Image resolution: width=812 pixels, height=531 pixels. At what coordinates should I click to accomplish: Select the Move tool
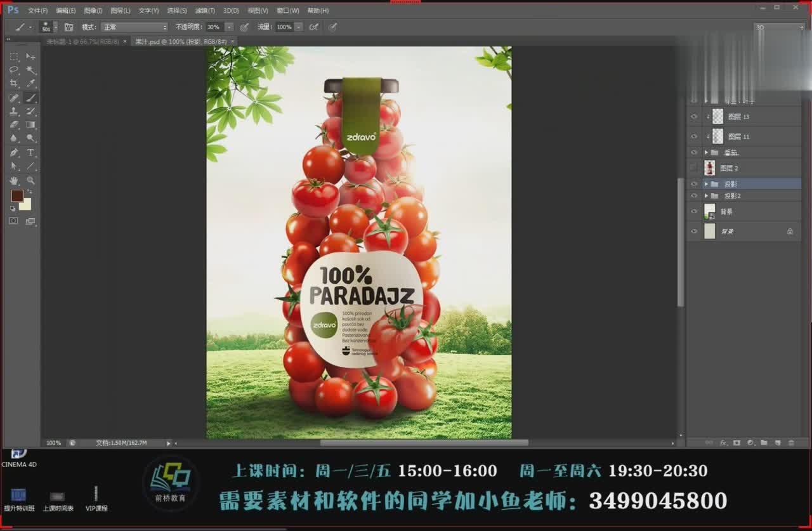[30, 56]
